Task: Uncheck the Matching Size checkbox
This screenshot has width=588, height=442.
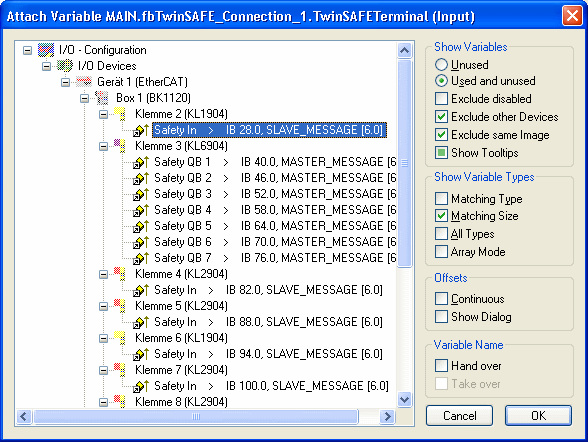Action: pyautogui.click(x=441, y=216)
